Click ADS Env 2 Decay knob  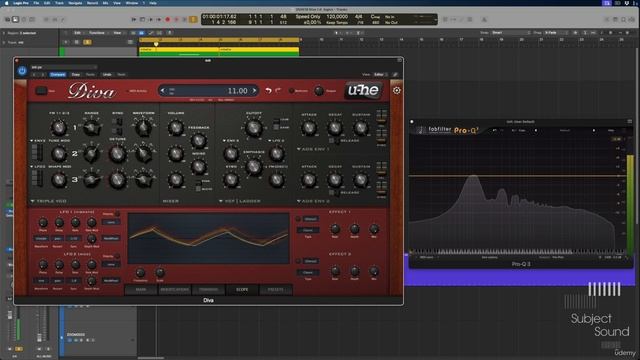pyautogui.click(x=335, y=180)
